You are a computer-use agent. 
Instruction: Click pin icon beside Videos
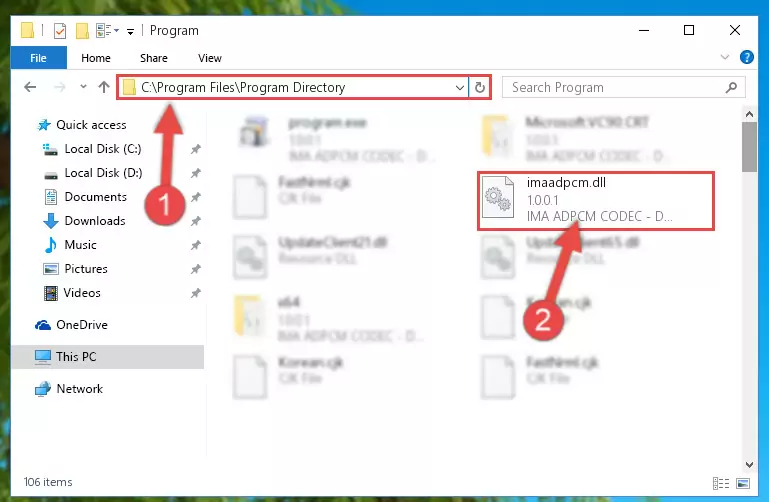coord(196,293)
